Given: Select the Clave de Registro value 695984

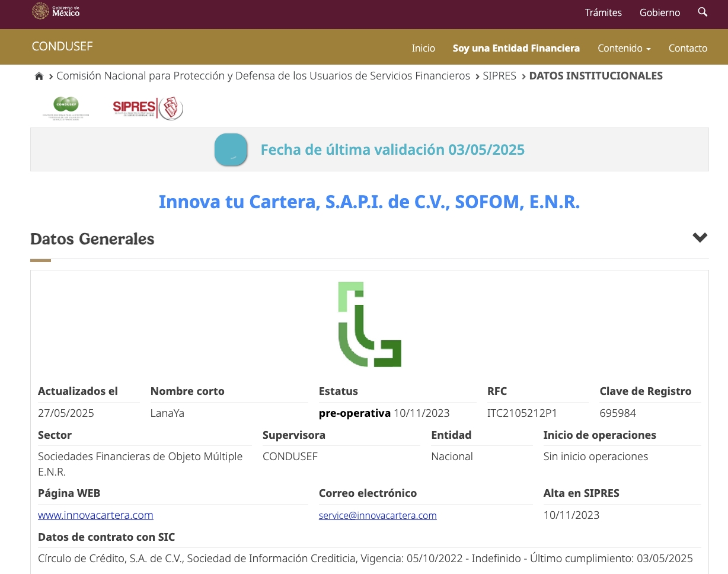Looking at the screenshot, I should [618, 413].
